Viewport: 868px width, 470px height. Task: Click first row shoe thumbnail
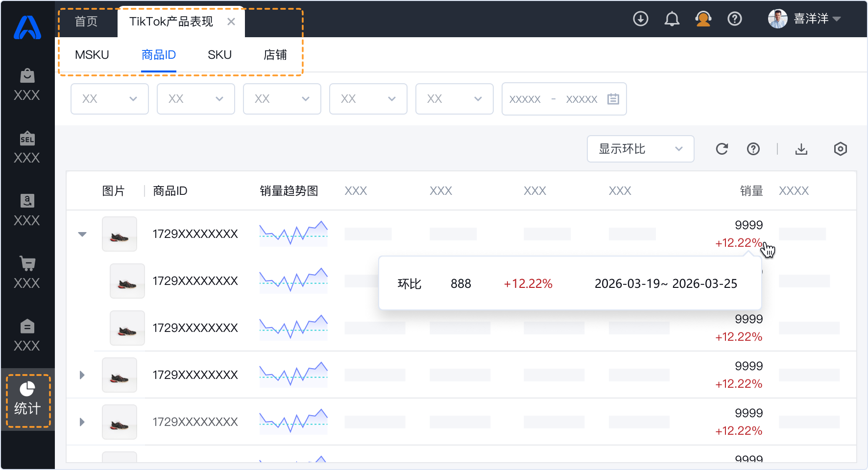tap(120, 234)
